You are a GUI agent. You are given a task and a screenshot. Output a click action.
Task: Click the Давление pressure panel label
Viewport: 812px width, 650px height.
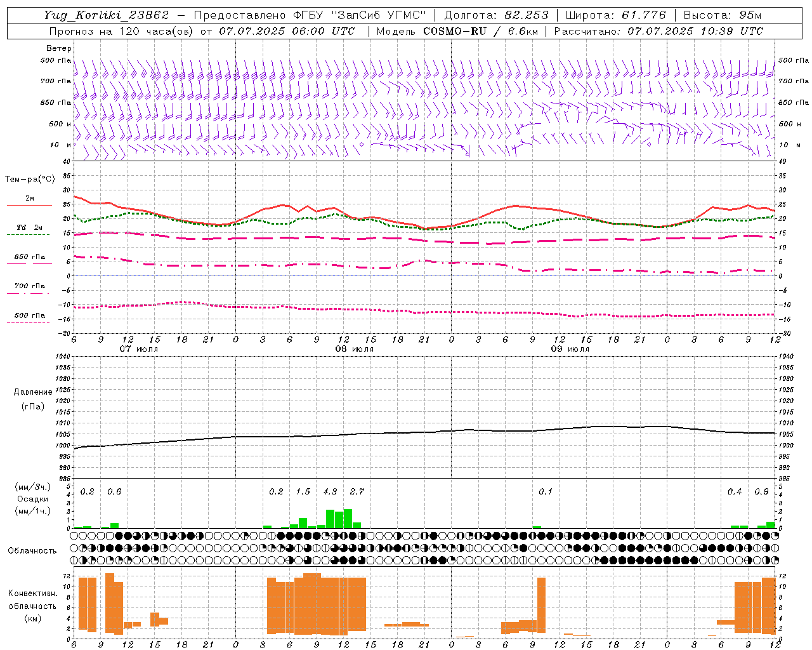click(33, 392)
